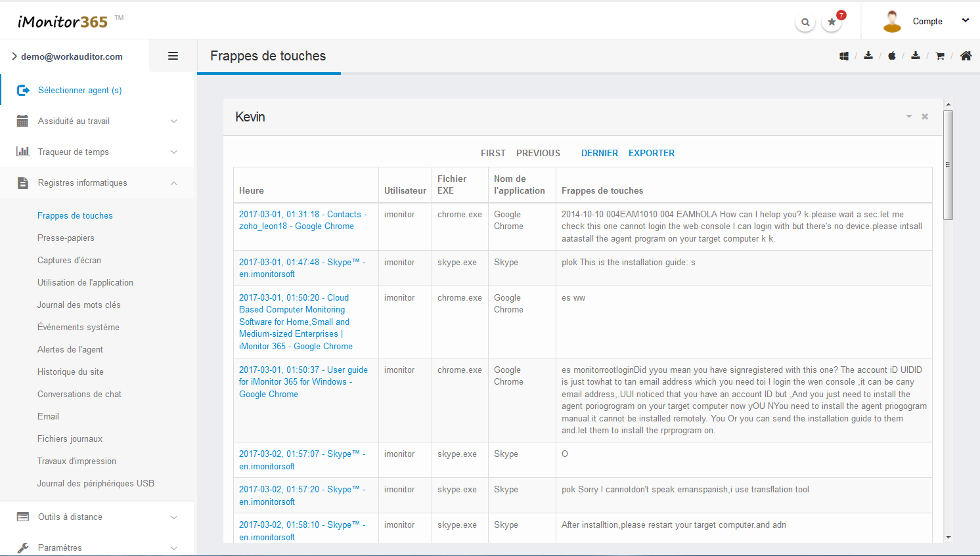Click the Apple logo icon

coord(892,56)
